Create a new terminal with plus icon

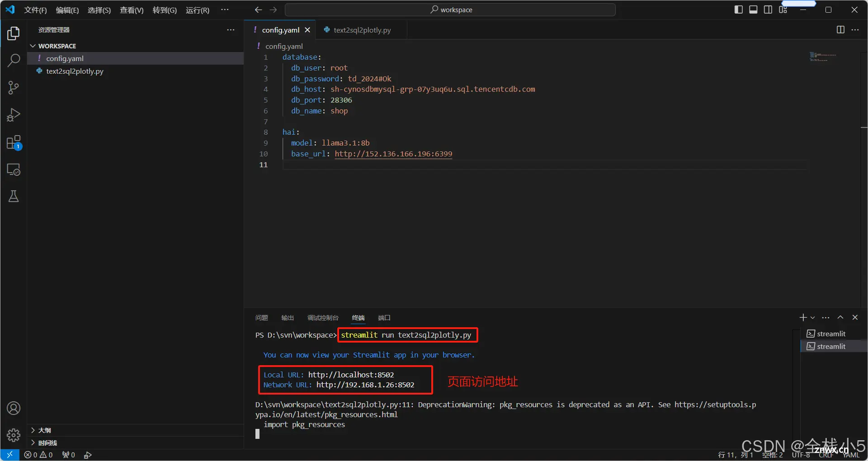(x=803, y=318)
